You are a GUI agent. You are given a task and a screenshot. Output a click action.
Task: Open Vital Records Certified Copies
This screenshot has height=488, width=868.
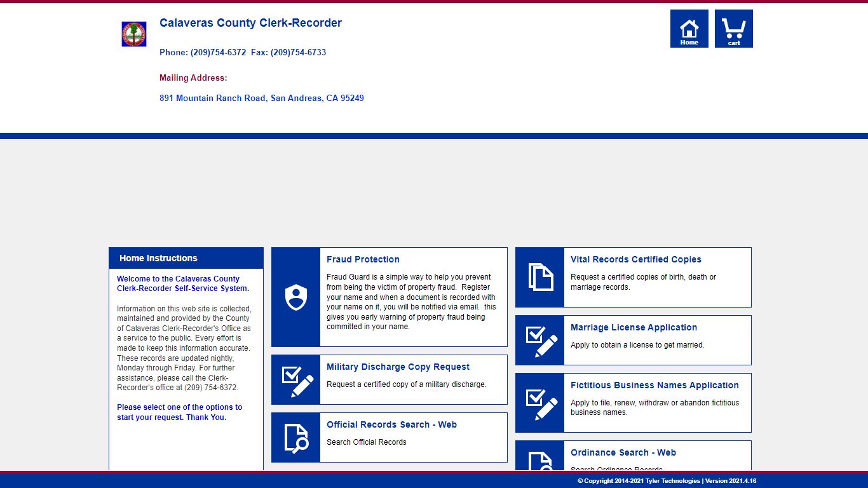(636, 259)
